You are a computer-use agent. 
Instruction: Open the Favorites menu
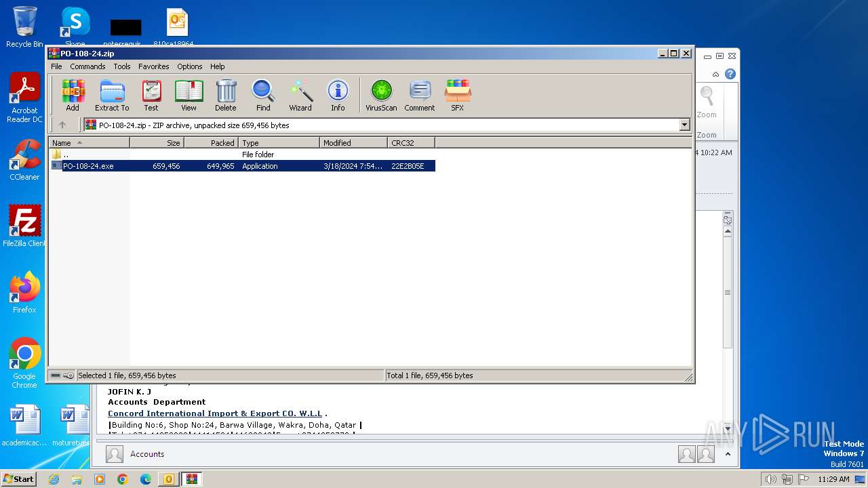[154, 66]
